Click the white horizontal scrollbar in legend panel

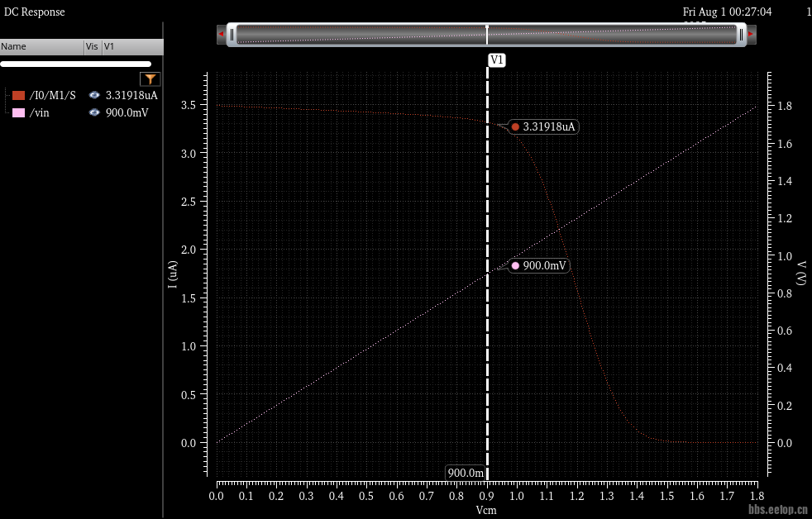click(75, 64)
